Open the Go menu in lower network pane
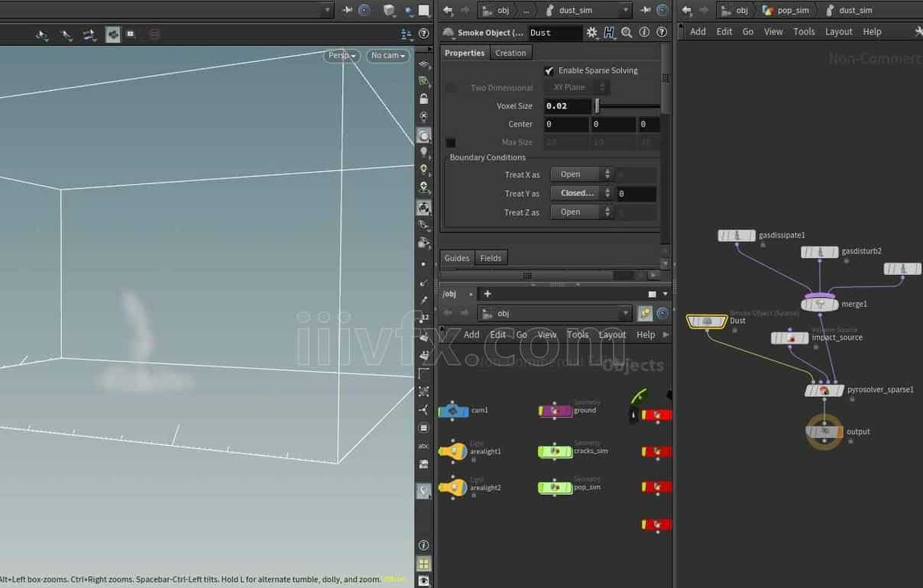The width and height of the screenshot is (923, 588). tap(521, 334)
